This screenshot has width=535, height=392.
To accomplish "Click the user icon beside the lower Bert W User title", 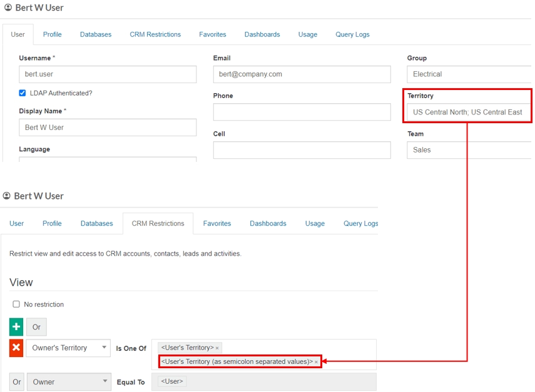I will point(7,196).
